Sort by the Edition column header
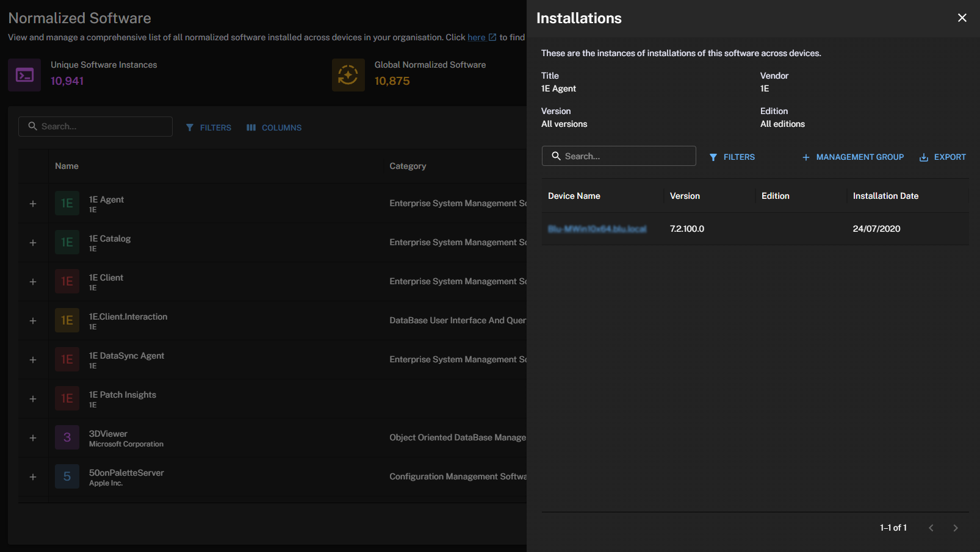Image resolution: width=980 pixels, height=552 pixels. pyautogui.click(x=776, y=196)
